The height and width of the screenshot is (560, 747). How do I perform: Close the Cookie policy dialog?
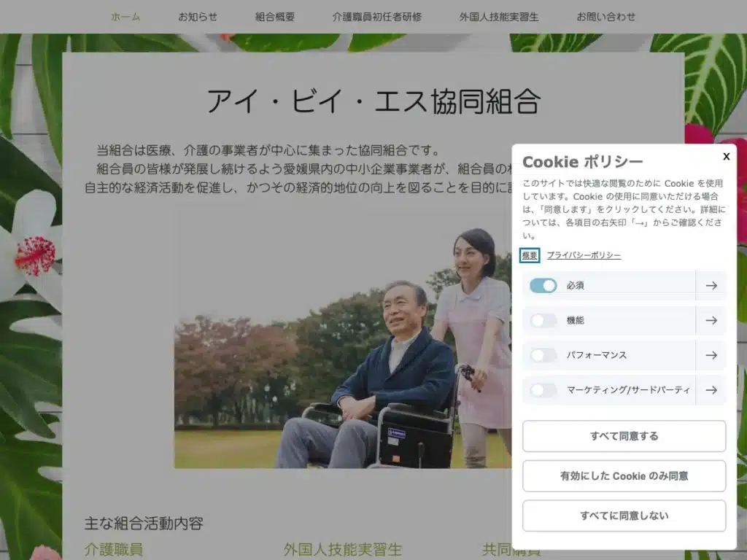pos(726,156)
